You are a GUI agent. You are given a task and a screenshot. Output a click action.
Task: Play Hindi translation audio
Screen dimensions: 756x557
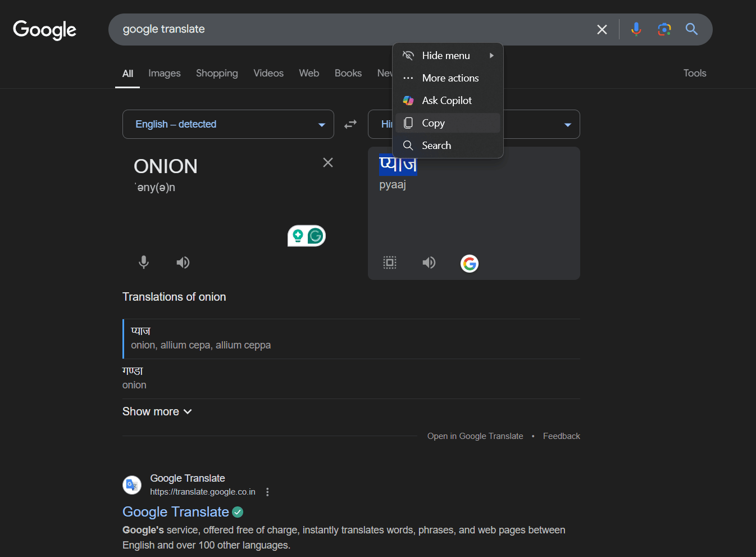point(429,262)
